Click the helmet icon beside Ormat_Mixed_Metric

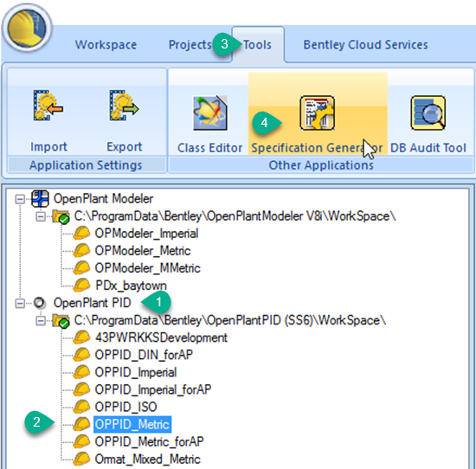tap(81, 459)
